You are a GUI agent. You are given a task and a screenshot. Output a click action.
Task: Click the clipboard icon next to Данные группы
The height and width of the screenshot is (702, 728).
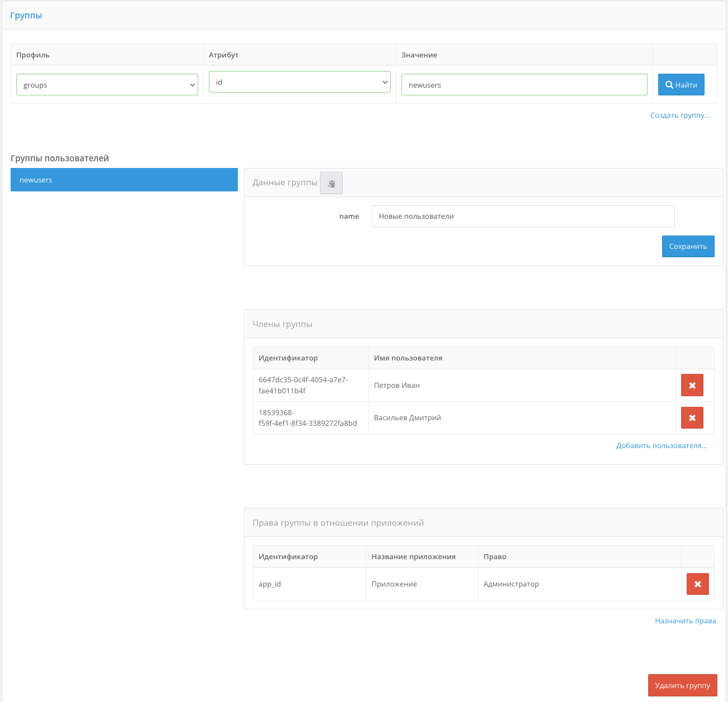[x=331, y=183]
